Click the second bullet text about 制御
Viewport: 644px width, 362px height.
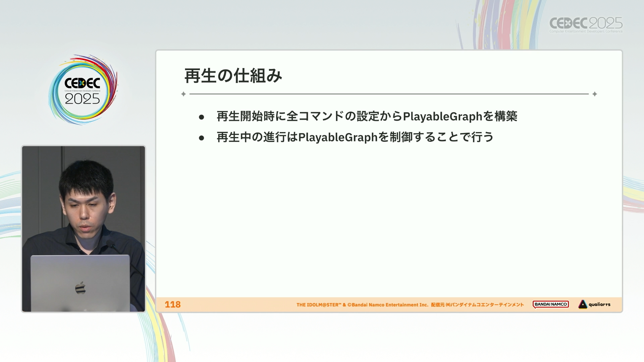tap(355, 137)
